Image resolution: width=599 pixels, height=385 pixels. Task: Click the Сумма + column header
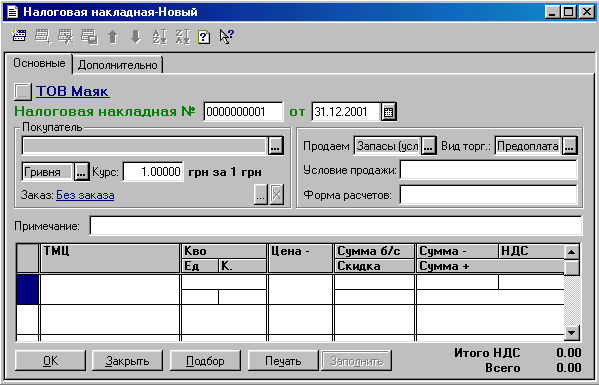[x=490, y=266]
